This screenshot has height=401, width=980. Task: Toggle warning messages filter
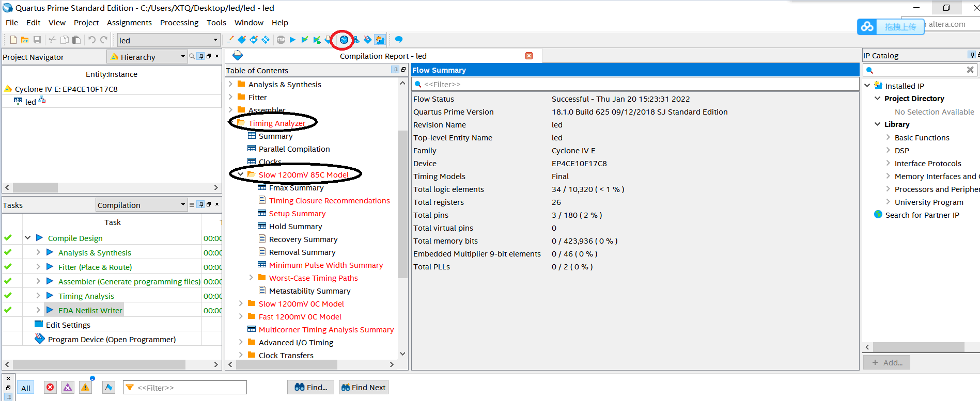click(x=85, y=388)
